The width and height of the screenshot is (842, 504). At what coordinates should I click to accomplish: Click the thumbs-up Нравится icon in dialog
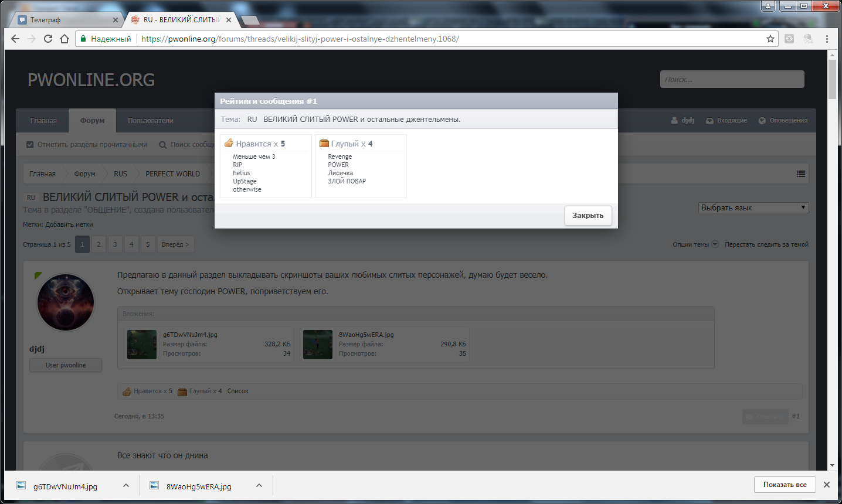click(x=229, y=143)
